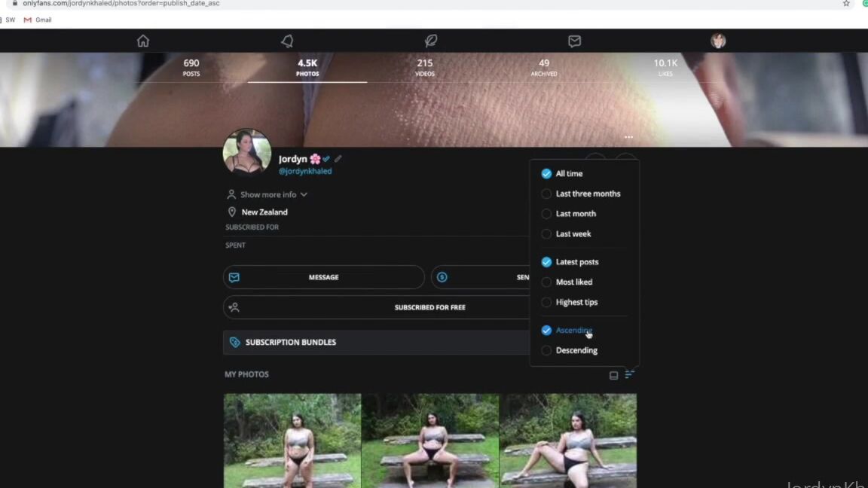The width and height of the screenshot is (868, 488).
Task: Open the messages envelope icon
Action: (x=574, y=41)
